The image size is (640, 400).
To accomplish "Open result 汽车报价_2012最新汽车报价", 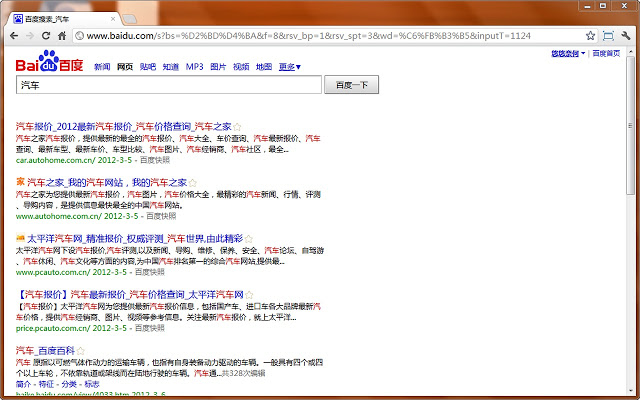I will point(123,127).
